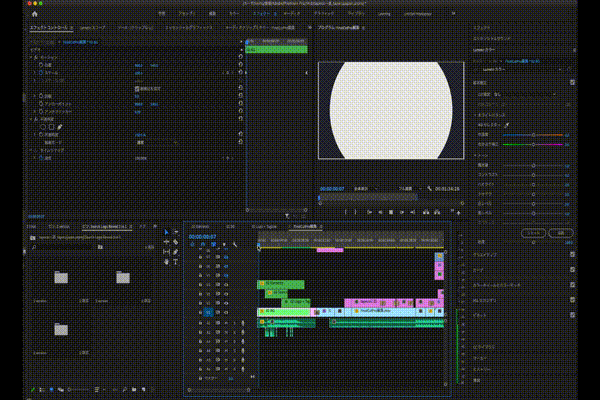Open program monitor zoom level dropdown

tap(365, 189)
